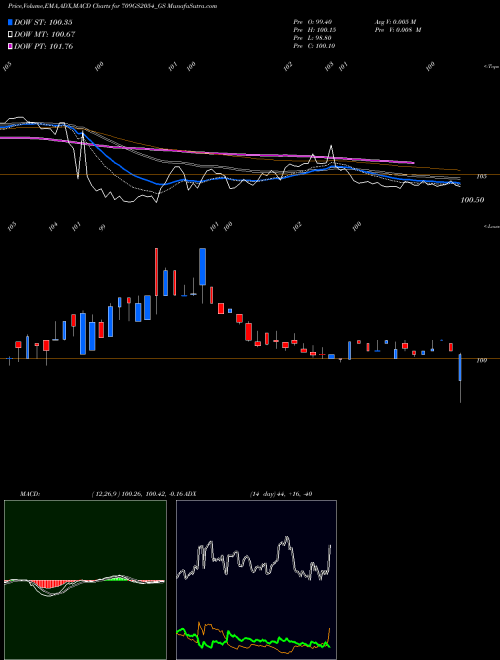
Task: Open the green MACD histogram panel
Action: [x=85, y=580]
